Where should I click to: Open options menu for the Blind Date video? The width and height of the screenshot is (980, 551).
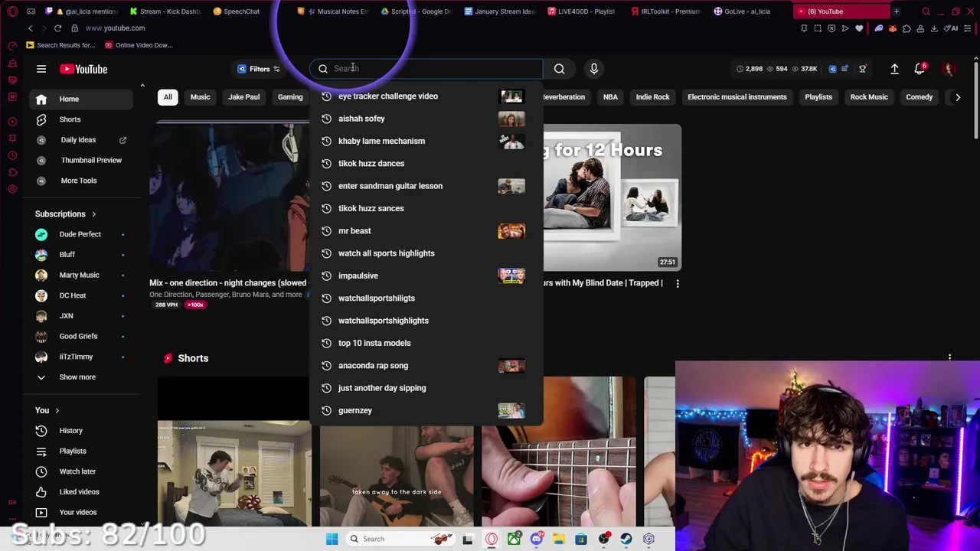pyautogui.click(x=677, y=283)
